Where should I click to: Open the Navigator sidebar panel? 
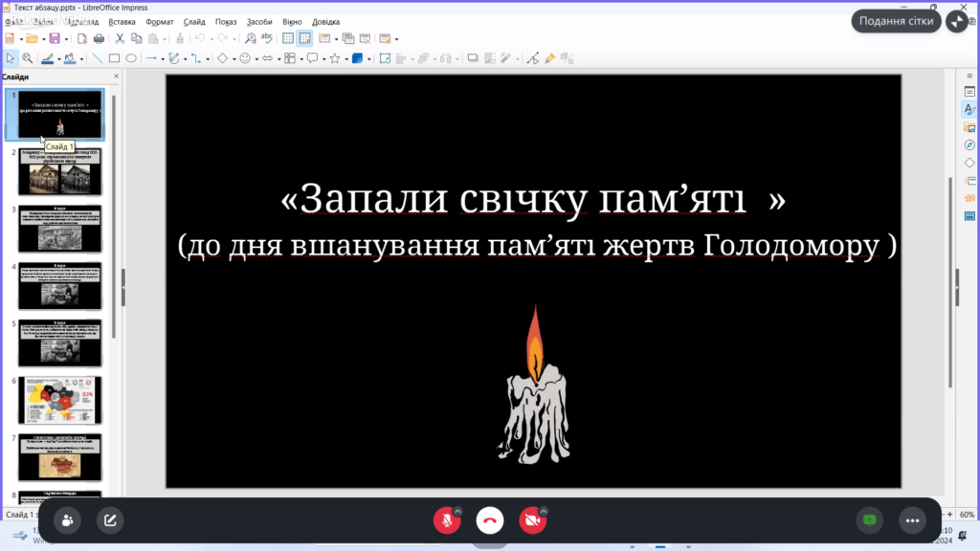969,144
